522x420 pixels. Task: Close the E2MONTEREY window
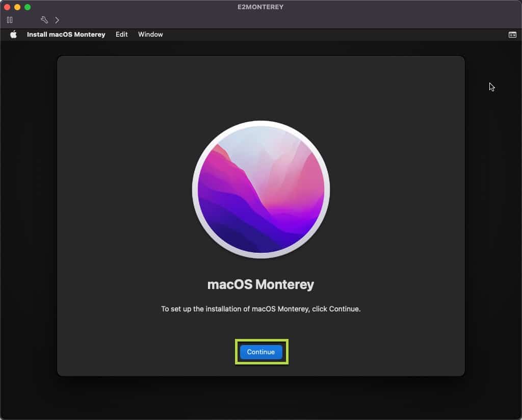[7, 7]
